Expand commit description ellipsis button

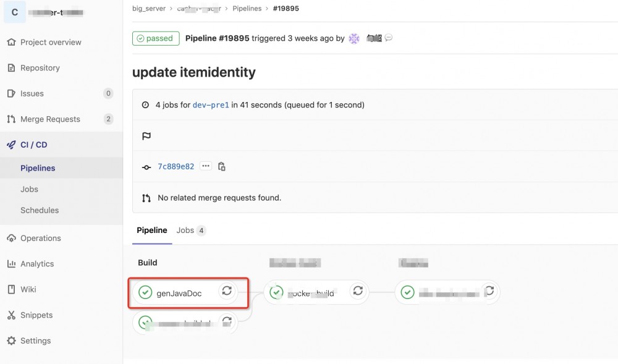(x=206, y=167)
